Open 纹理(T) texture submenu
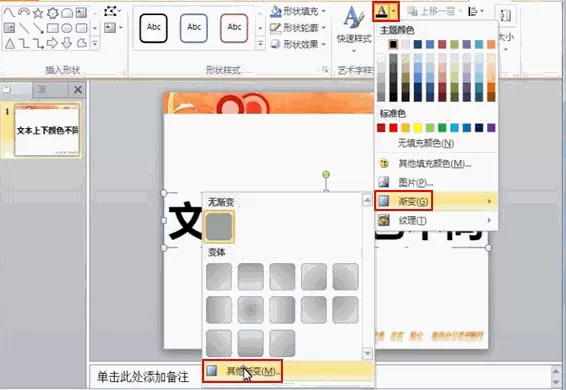Image resolution: width=566 pixels, height=390 pixels. click(x=437, y=220)
